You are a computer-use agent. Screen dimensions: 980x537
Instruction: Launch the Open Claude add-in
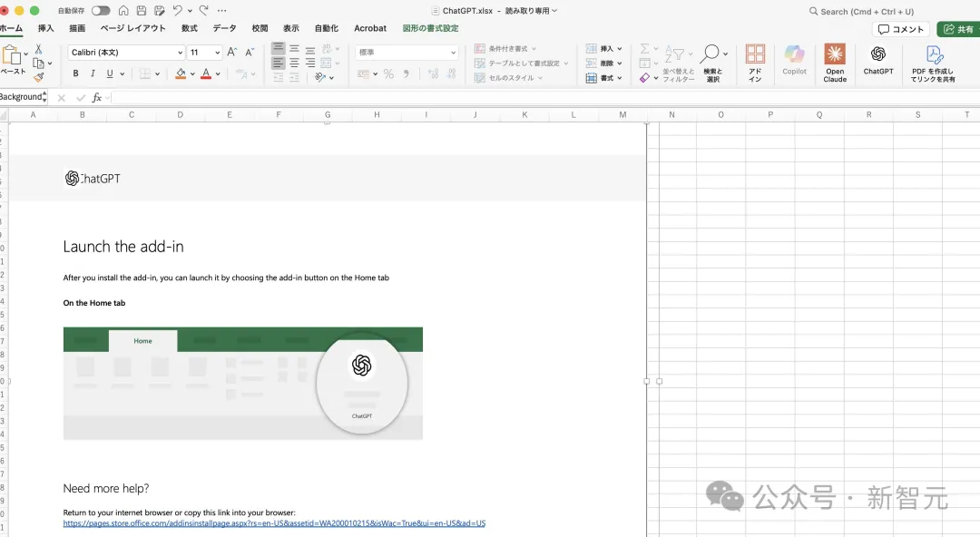pyautogui.click(x=835, y=62)
